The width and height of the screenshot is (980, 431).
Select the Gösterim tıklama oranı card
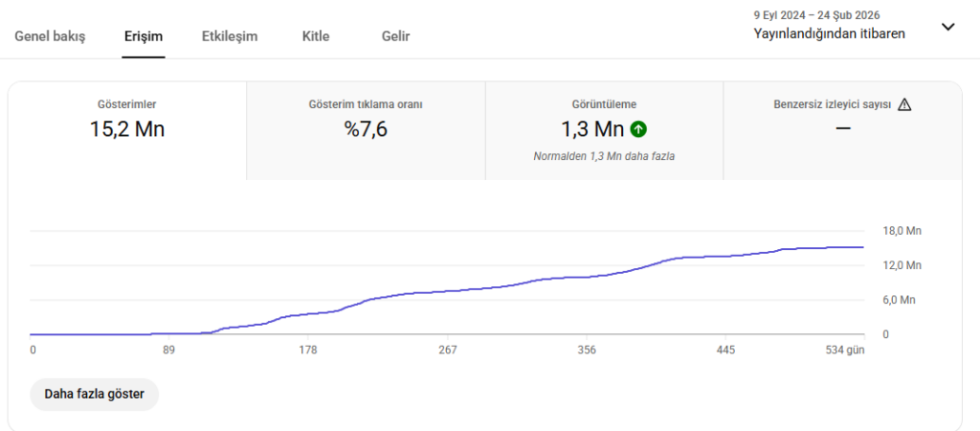coord(366,130)
